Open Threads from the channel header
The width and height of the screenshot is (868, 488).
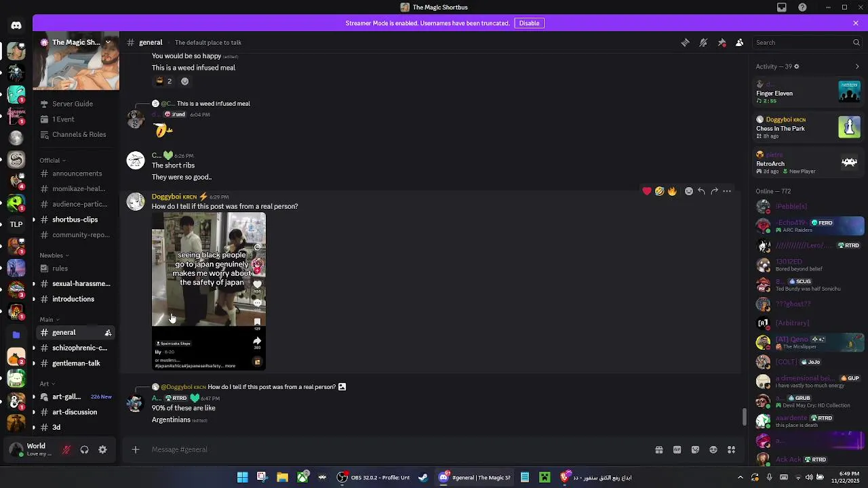(x=686, y=42)
